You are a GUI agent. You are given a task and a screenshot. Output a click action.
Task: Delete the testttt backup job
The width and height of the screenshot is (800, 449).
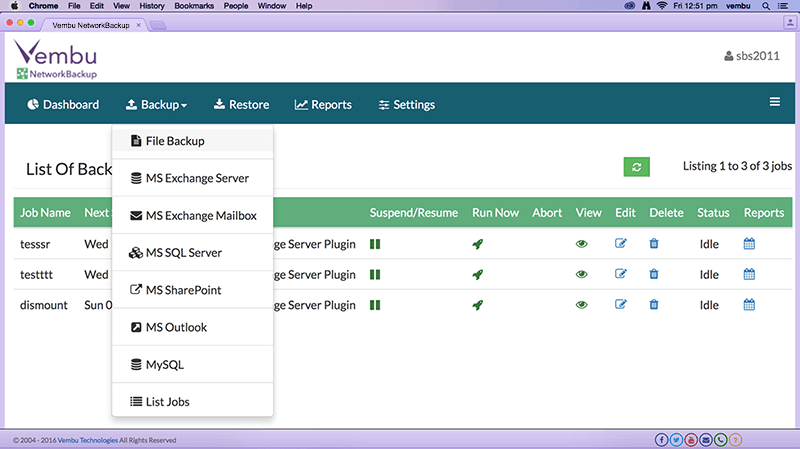pyautogui.click(x=654, y=274)
